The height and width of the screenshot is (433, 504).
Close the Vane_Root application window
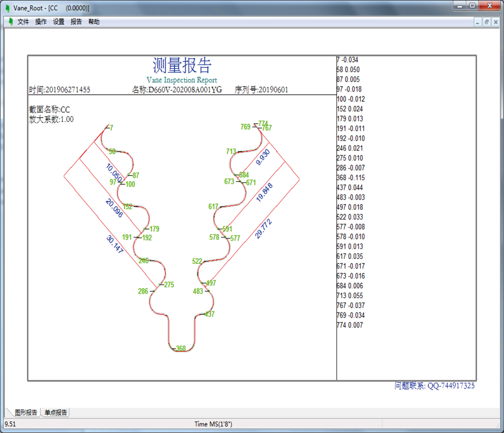[490, 6]
